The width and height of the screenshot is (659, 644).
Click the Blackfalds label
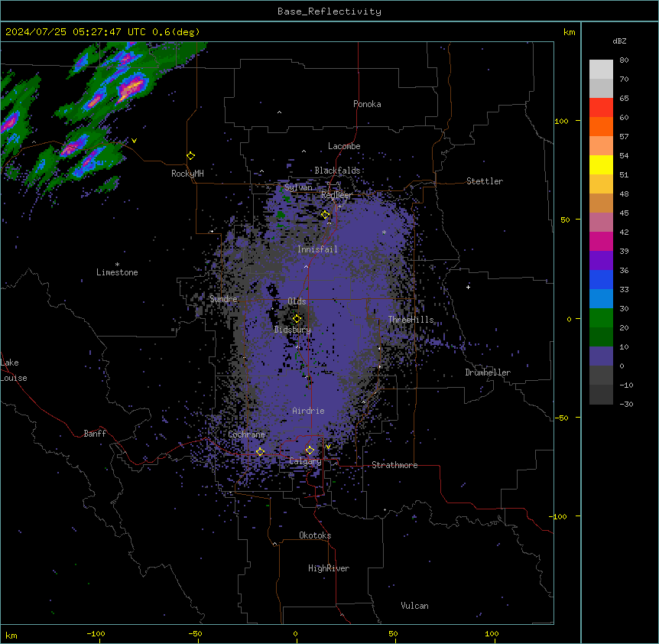pyautogui.click(x=337, y=171)
